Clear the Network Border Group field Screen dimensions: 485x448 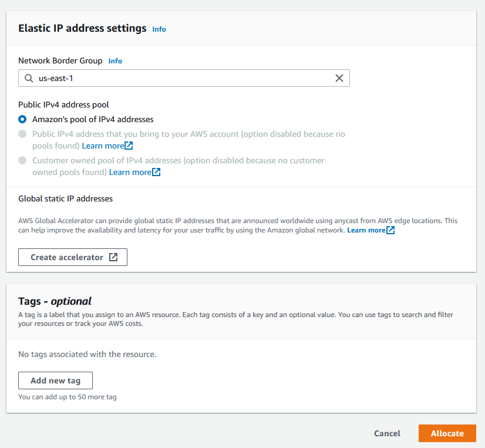[x=339, y=78]
